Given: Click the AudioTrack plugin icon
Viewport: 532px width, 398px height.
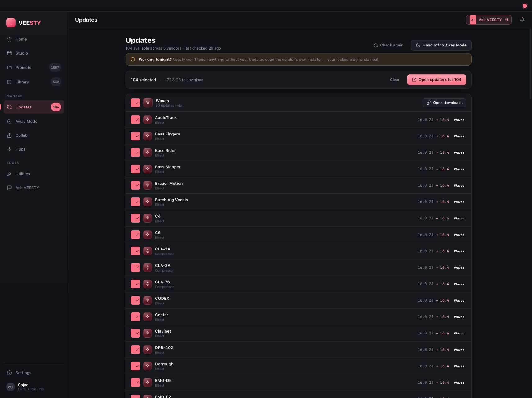Looking at the screenshot, I should click(x=148, y=120).
